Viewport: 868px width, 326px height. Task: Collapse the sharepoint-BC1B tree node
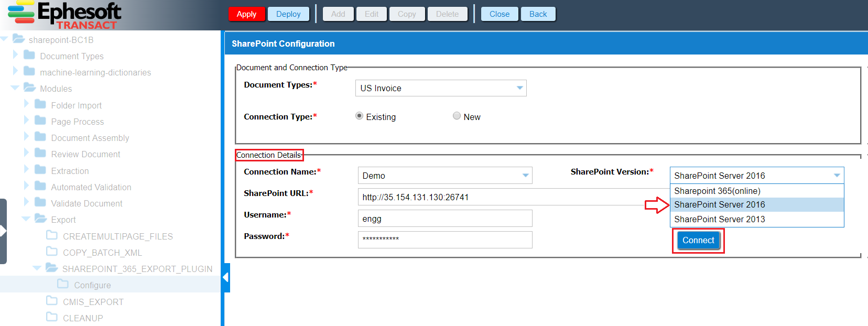coord(4,39)
